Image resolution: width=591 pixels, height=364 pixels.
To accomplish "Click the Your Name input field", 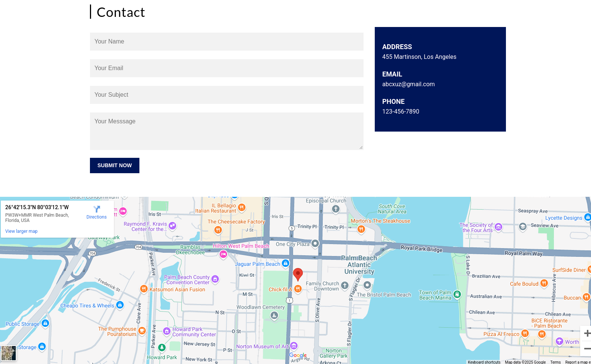I will point(227,42).
